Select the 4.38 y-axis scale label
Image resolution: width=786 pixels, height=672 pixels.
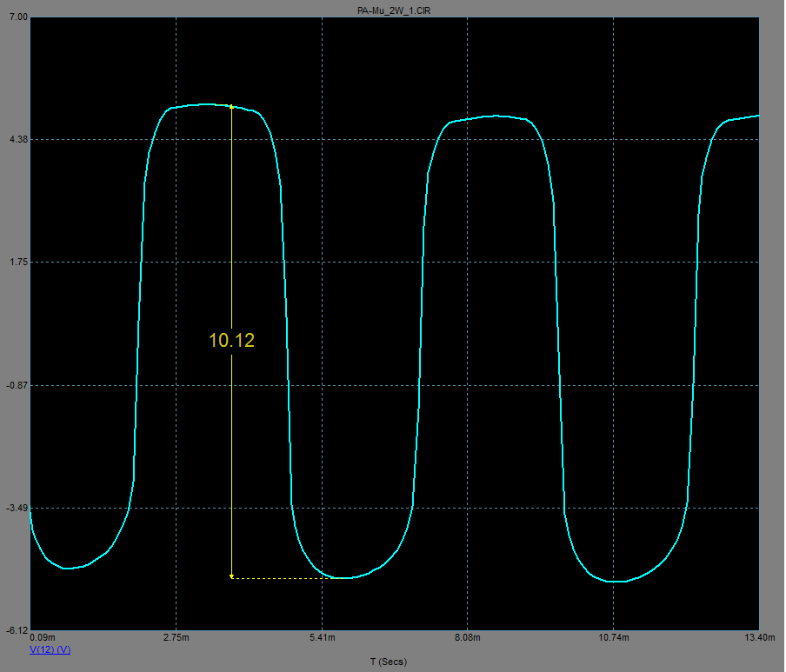pyautogui.click(x=17, y=139)
